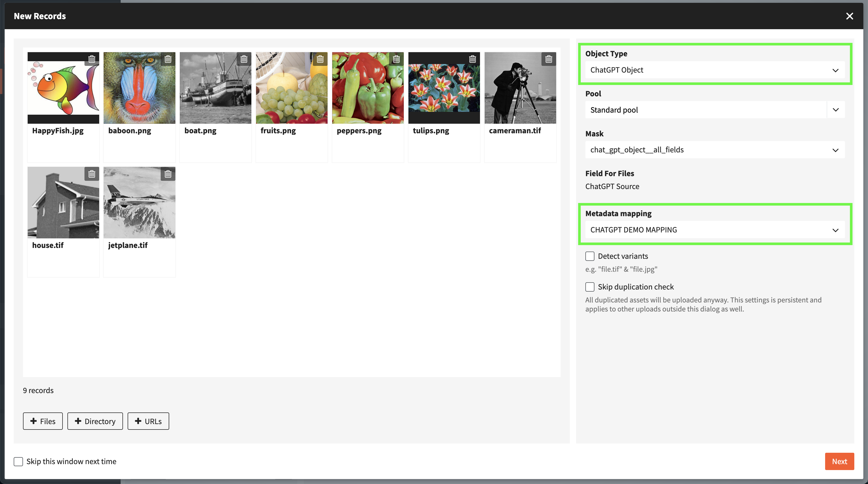Add files with the Directory button
The image size is (868, 484).
coord(95,421)
